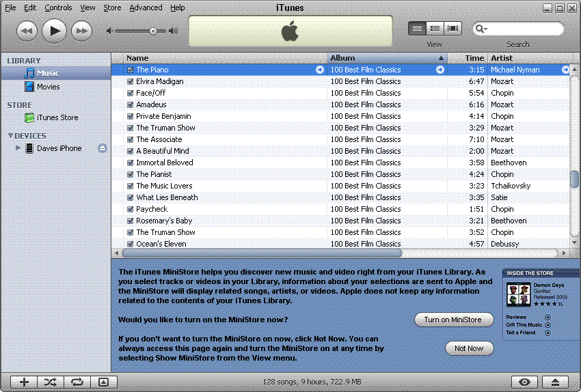Select What Lies Beneath track row
The image size is (581, 392).
340,197
